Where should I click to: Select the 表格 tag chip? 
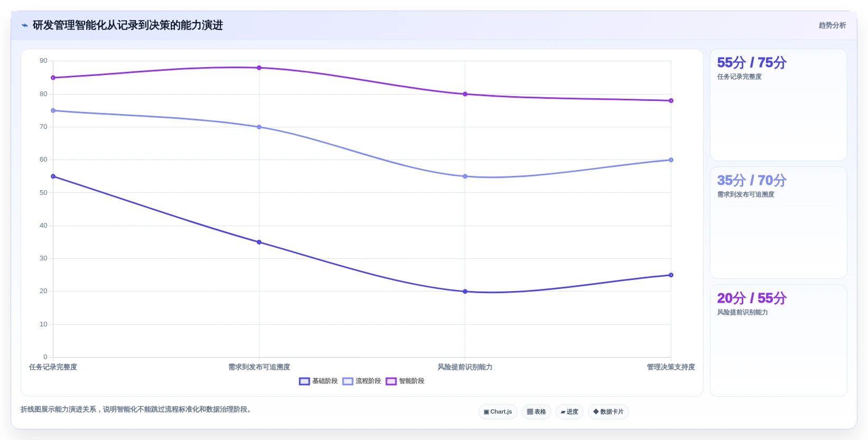click(x=537, y=412)
